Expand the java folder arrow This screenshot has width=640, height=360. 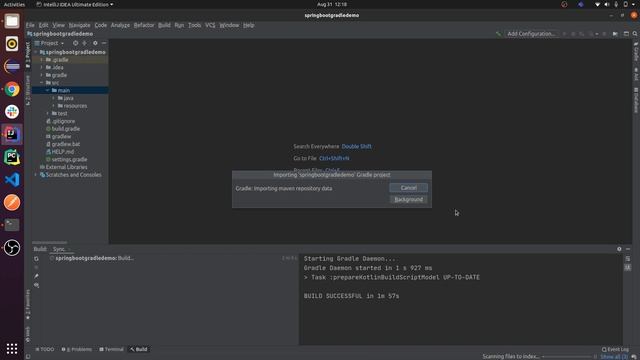[53, 98]
